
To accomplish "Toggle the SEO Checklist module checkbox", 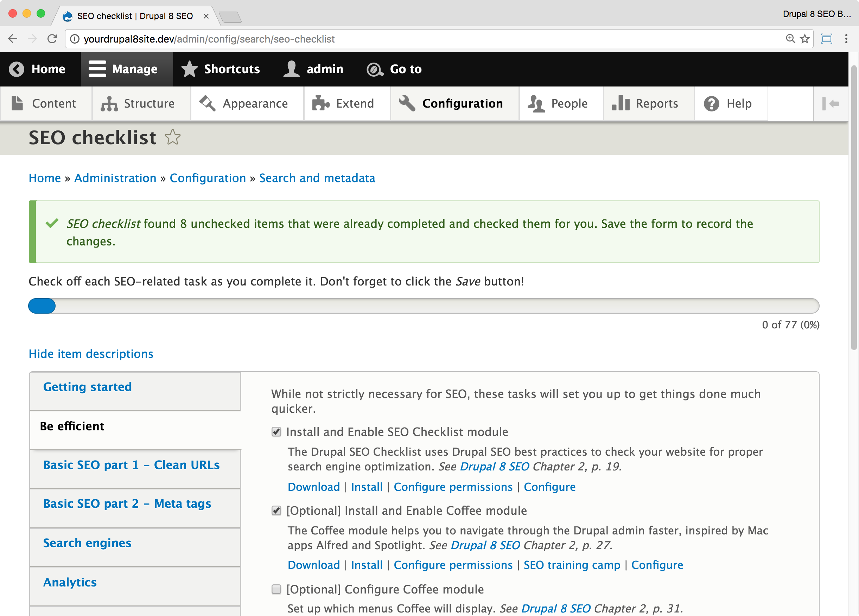I will (x=276, y=432).
